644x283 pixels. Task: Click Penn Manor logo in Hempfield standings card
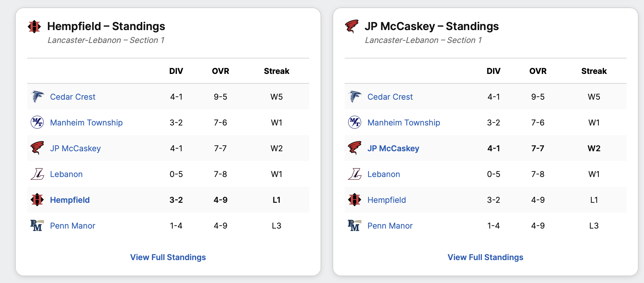tap(37, 225)
